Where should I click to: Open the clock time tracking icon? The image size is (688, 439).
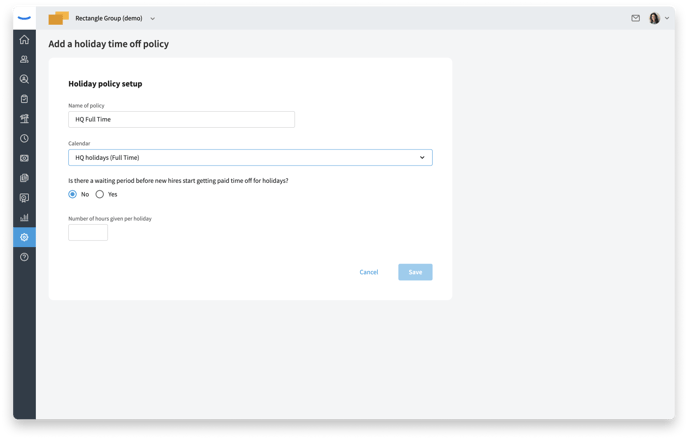pos(24,138)
